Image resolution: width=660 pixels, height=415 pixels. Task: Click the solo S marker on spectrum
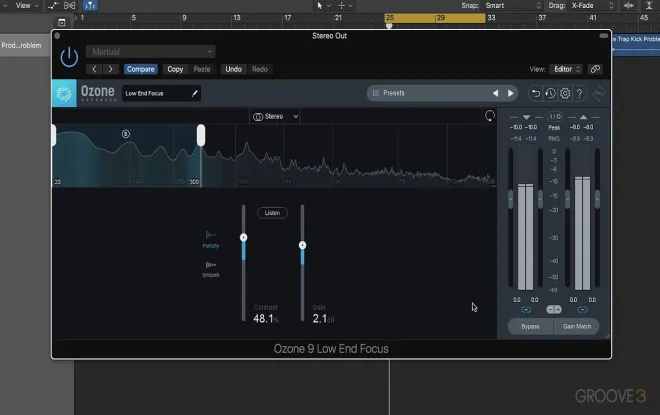(x=125, y=134)
